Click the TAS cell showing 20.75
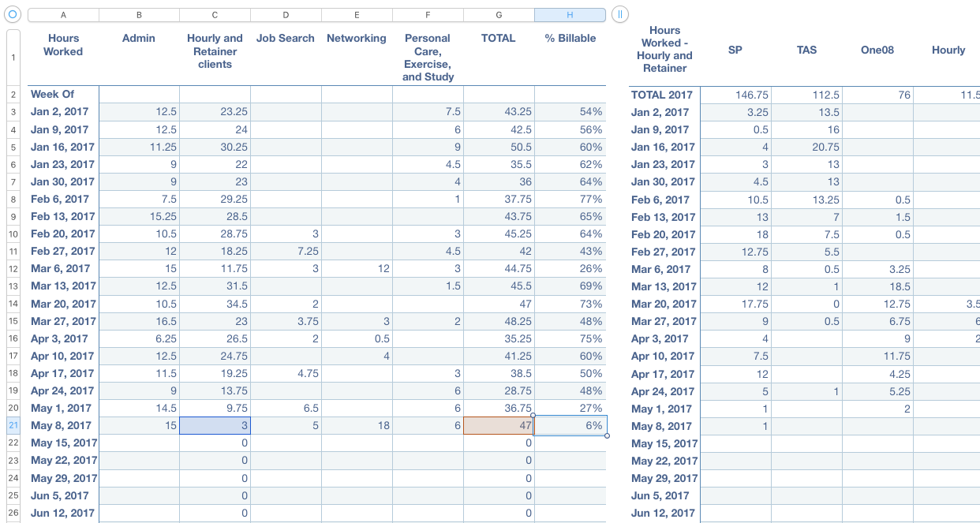 pyautogui.click(x=806, y=147)
